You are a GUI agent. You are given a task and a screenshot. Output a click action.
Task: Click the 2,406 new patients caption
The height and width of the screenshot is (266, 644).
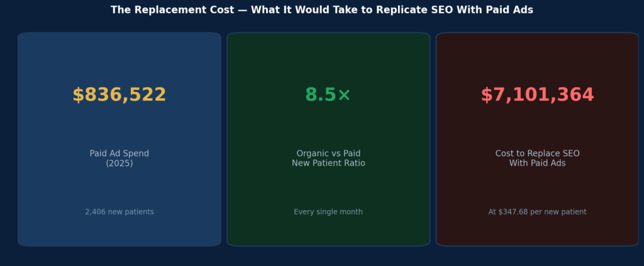[x=119, y=212]
